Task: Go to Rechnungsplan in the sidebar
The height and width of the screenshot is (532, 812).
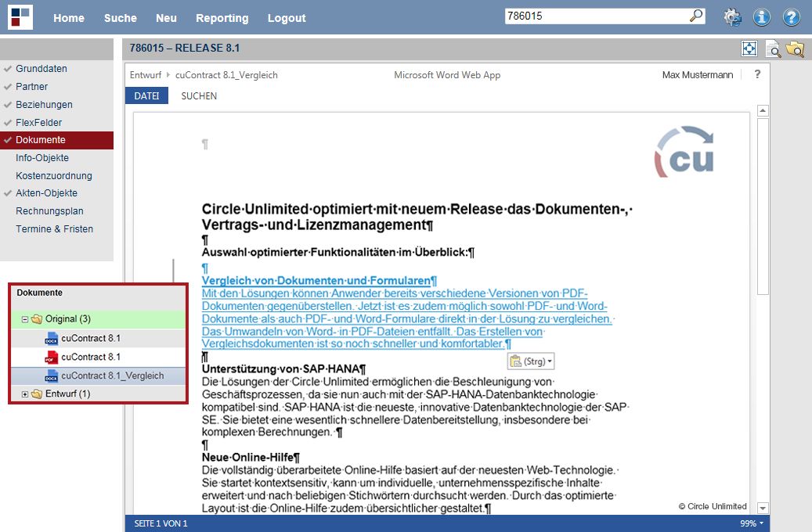Action: click(x=49, y=211)
